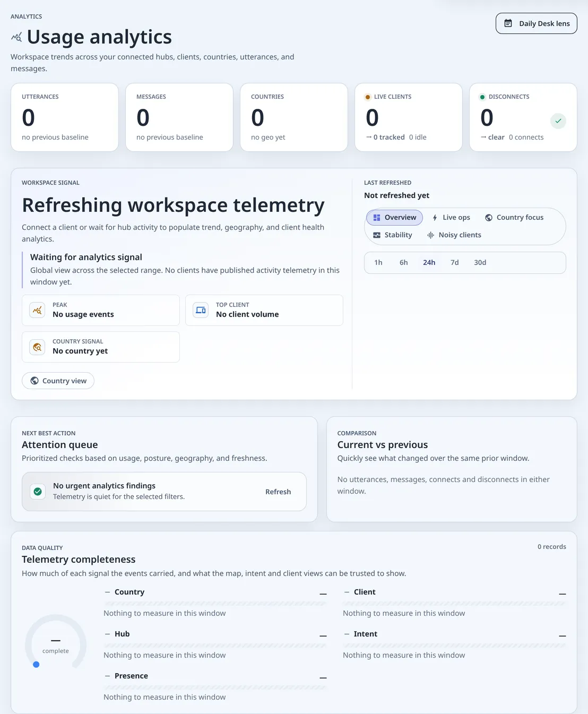Click the Countries metric card

tap(294, 117)
